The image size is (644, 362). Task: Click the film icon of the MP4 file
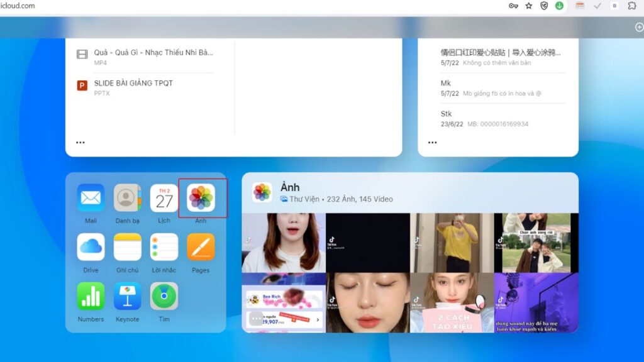[x=82, y=54]
